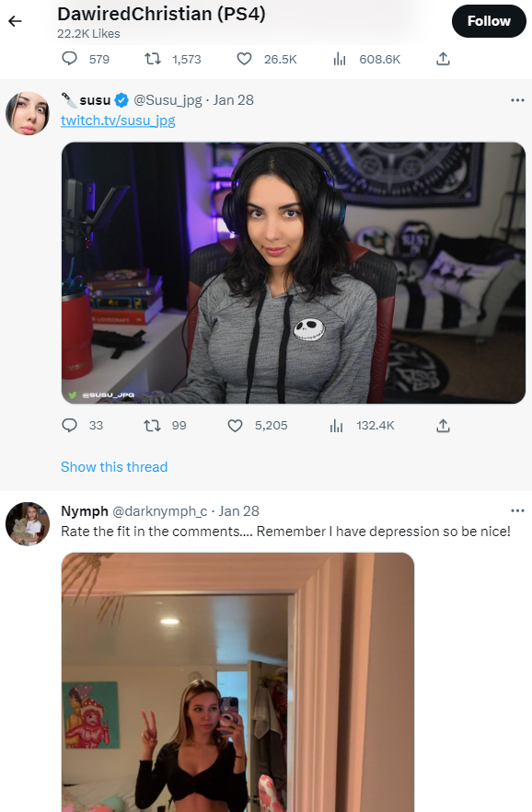Share the top tweet via upload icon

(x=443, y=59)
